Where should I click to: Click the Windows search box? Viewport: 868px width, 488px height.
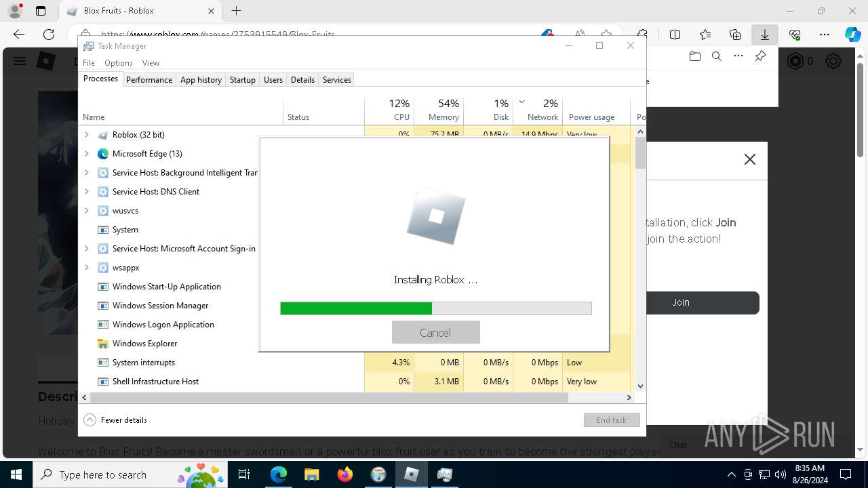131,474
